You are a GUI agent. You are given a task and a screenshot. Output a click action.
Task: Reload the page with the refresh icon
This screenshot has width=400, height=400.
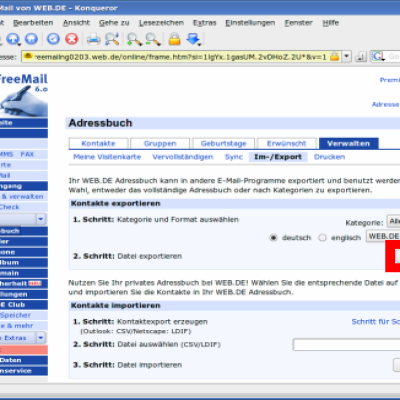[53, 39]
